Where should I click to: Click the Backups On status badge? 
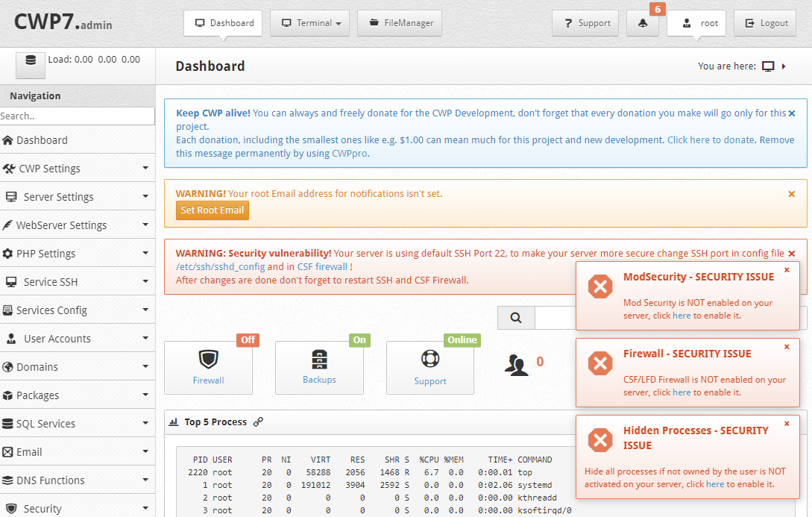click(x=359, y=340)
